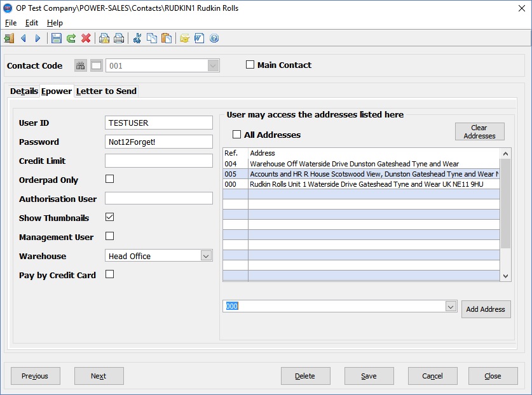Click the Add Address button
This screenshot has height=395, width=532.
coord(486,309)
